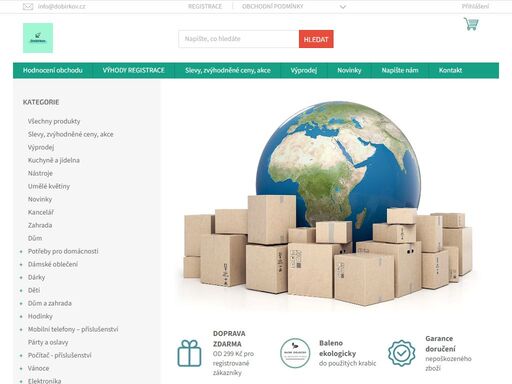Click the store logo image
Image resolution: width=512 pixels, height=384 pixels.
pos(38,38)
